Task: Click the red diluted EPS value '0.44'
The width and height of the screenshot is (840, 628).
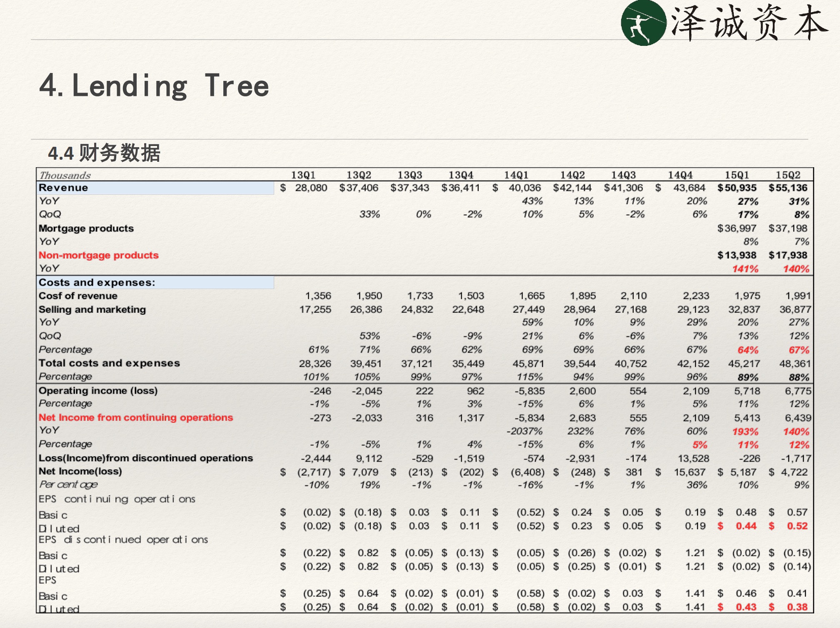Action: (x=746, y=526)
